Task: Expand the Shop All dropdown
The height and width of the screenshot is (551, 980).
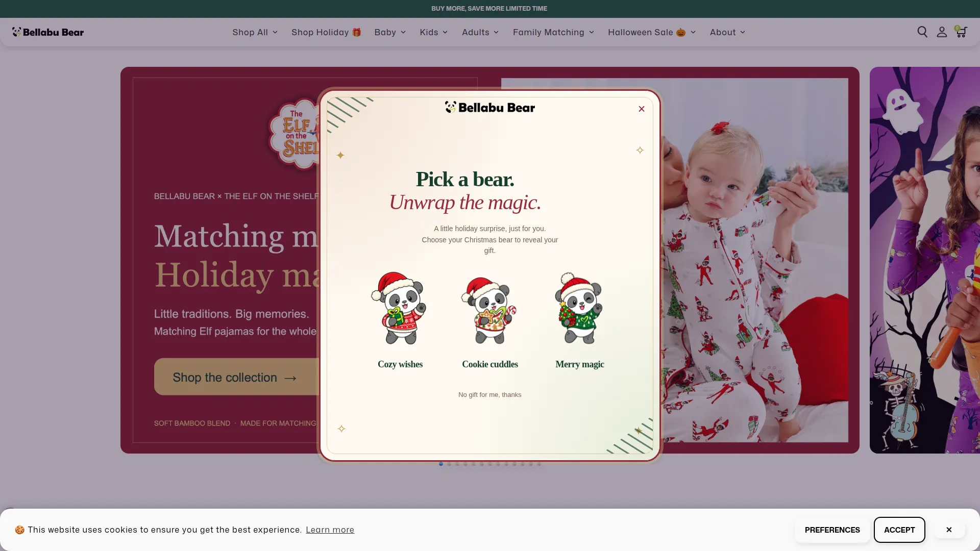Action: [255, 32]
